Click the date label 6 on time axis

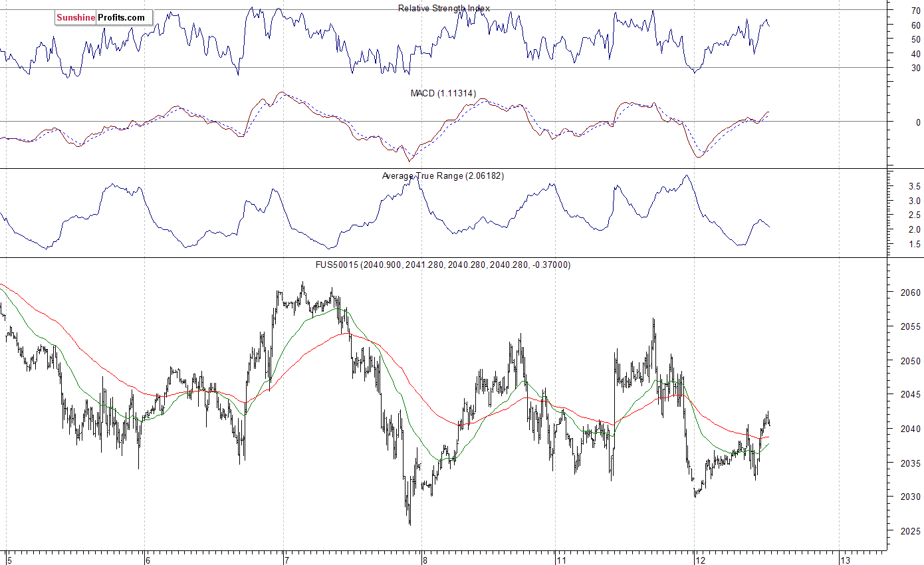coord(148,560)
